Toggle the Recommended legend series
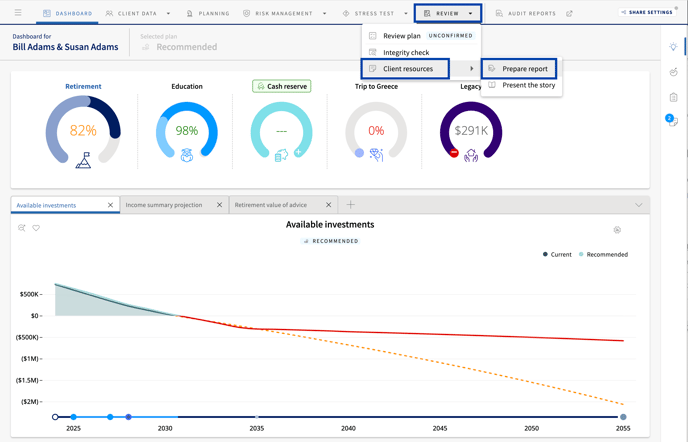688x442 pixels. pos(603,255)
